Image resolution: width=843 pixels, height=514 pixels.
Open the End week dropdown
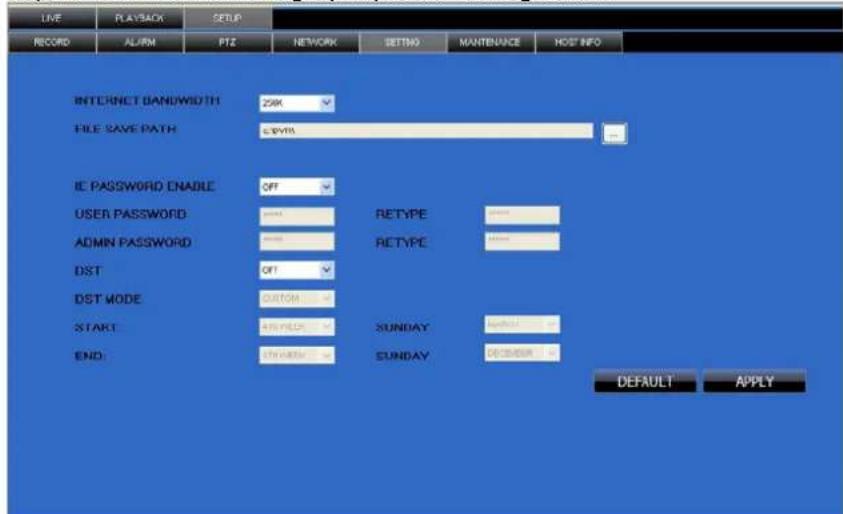297,355
